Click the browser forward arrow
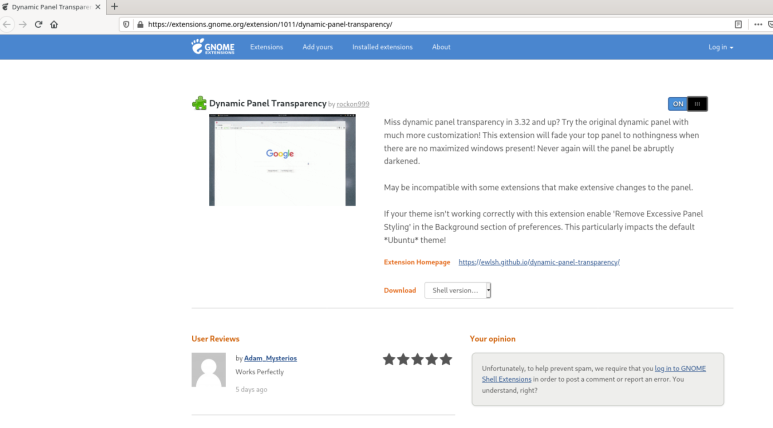The width and height of the screenshot is (773, 428). click(x=23, y=24)
